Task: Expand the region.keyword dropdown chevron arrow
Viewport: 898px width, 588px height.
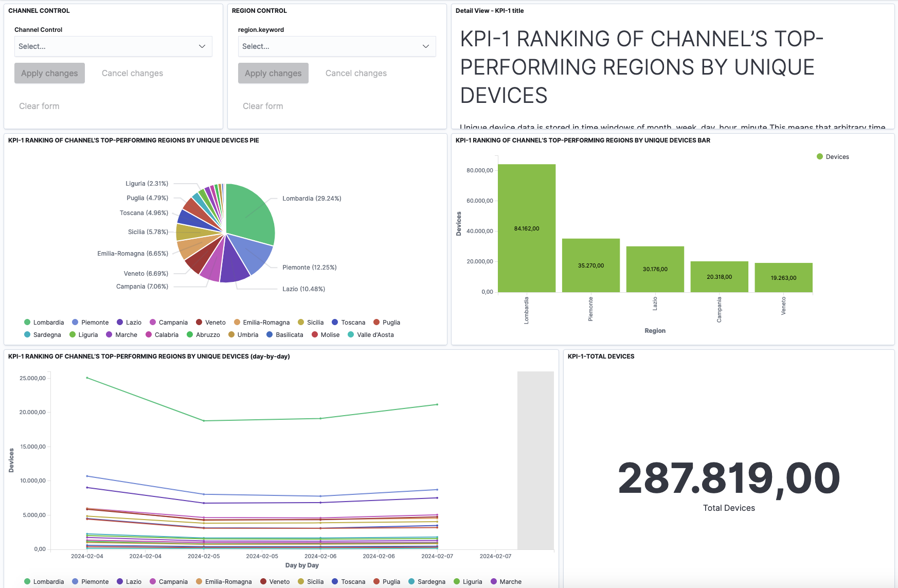Action: (426, 46)
